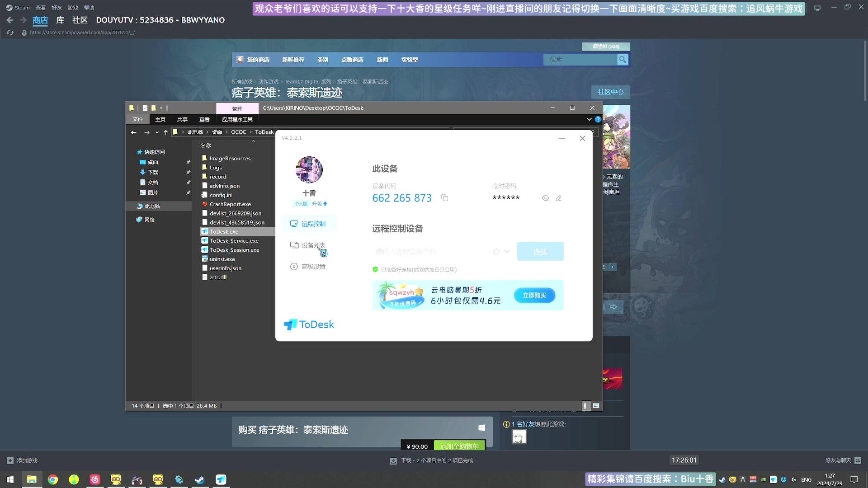
Task: Open Steam 库 tab
Action: coord(60,20)
